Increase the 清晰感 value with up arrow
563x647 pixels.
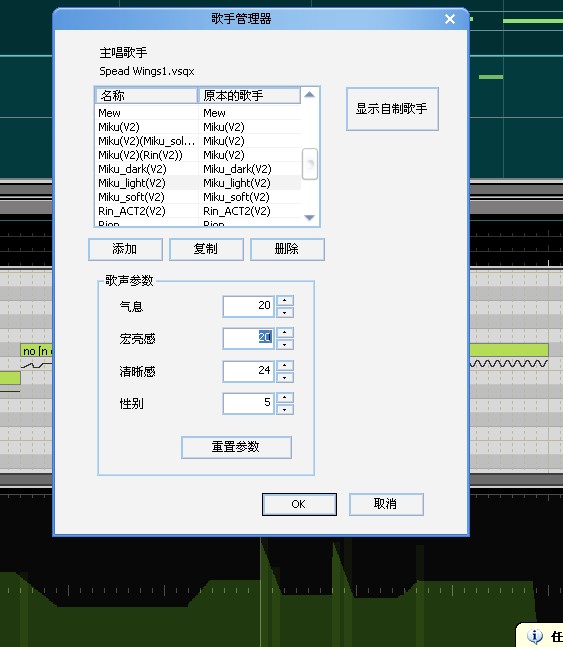pos(285,365)
